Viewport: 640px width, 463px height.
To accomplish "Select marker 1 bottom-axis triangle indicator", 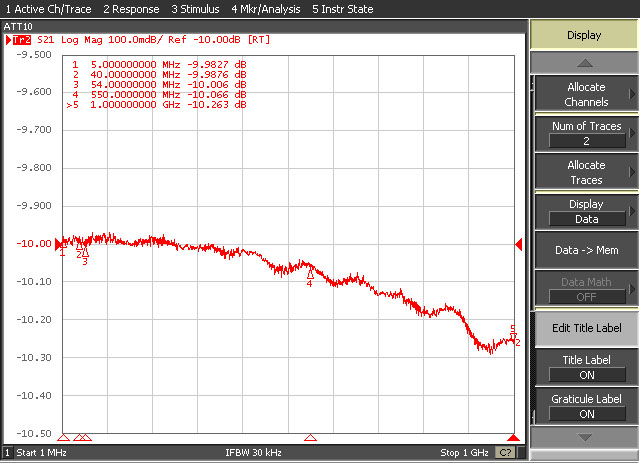I will pyautogui.click(x=63, y=438).
